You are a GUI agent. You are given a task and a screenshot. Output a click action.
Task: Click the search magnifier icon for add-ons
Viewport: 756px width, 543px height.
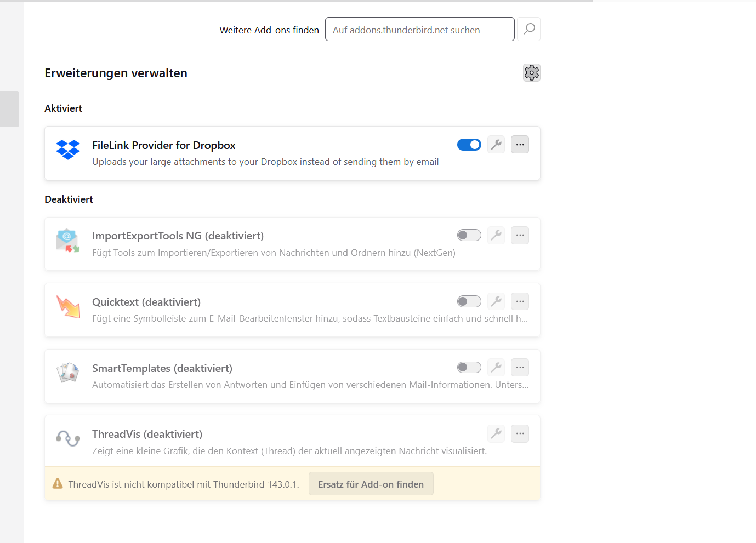[x=529, y=29]
